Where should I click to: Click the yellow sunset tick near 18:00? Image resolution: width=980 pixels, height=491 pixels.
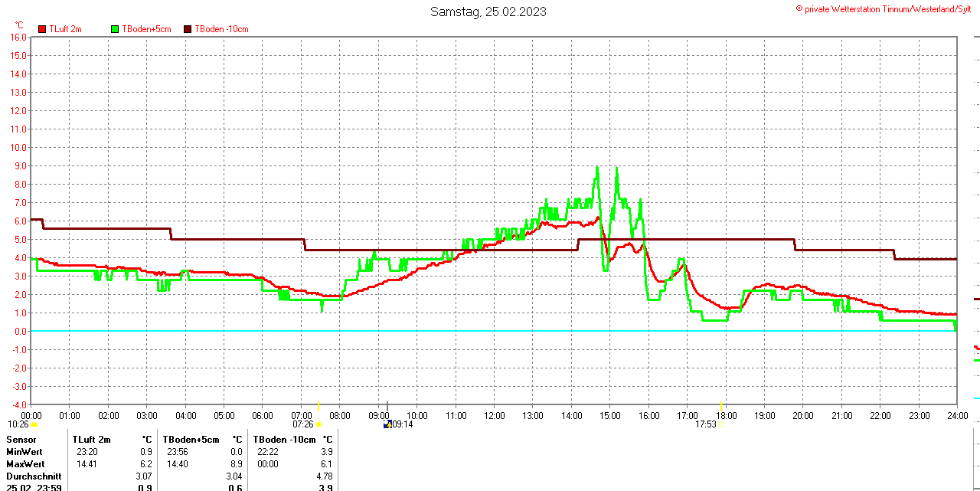click(721, 405)
